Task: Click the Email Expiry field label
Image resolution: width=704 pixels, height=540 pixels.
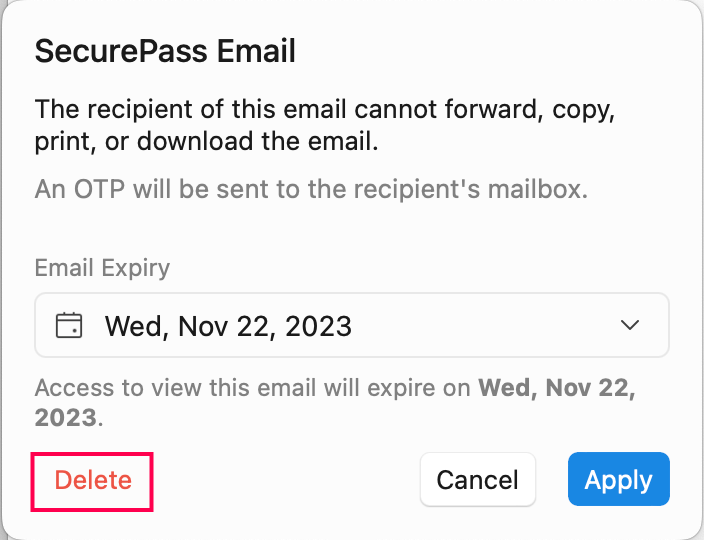Action: [x=102, y=268]
